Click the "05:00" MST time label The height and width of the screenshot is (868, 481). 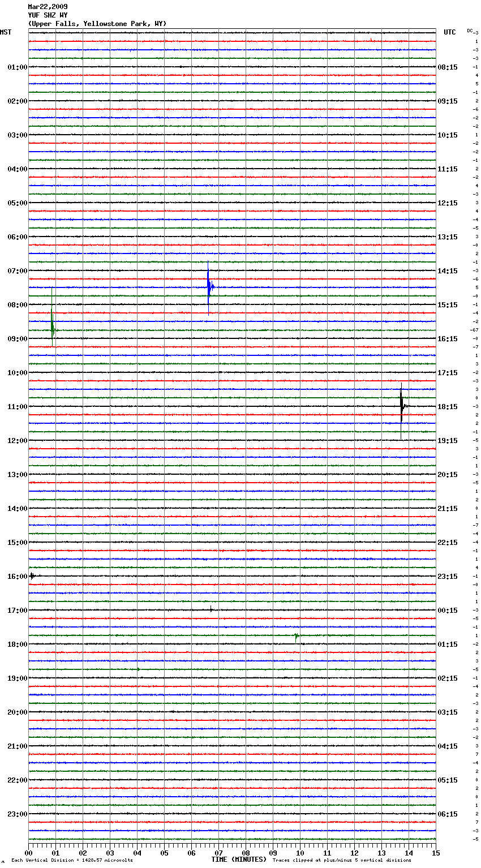[x=18, y=203]
